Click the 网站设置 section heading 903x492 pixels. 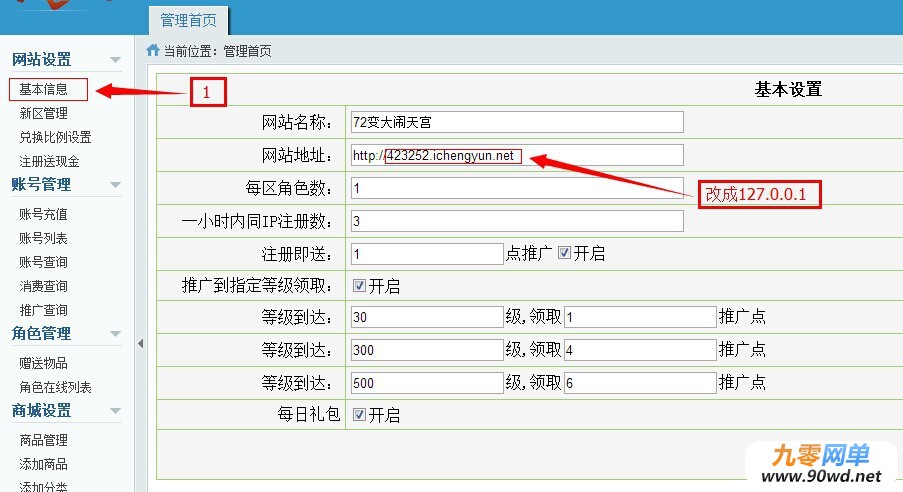point(41,59)
